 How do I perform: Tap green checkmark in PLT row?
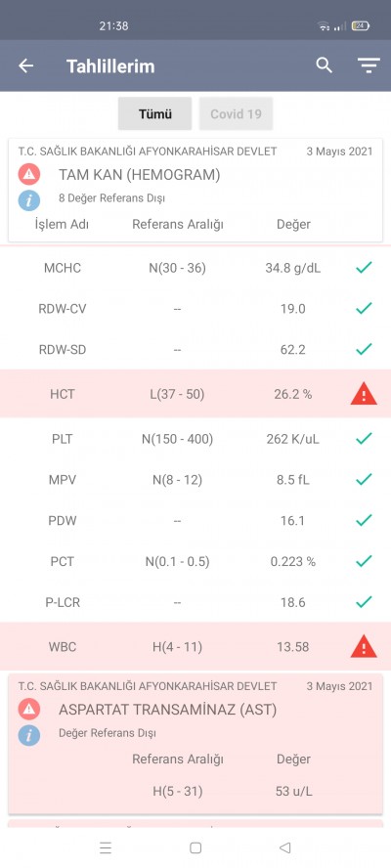coord(364,439)
